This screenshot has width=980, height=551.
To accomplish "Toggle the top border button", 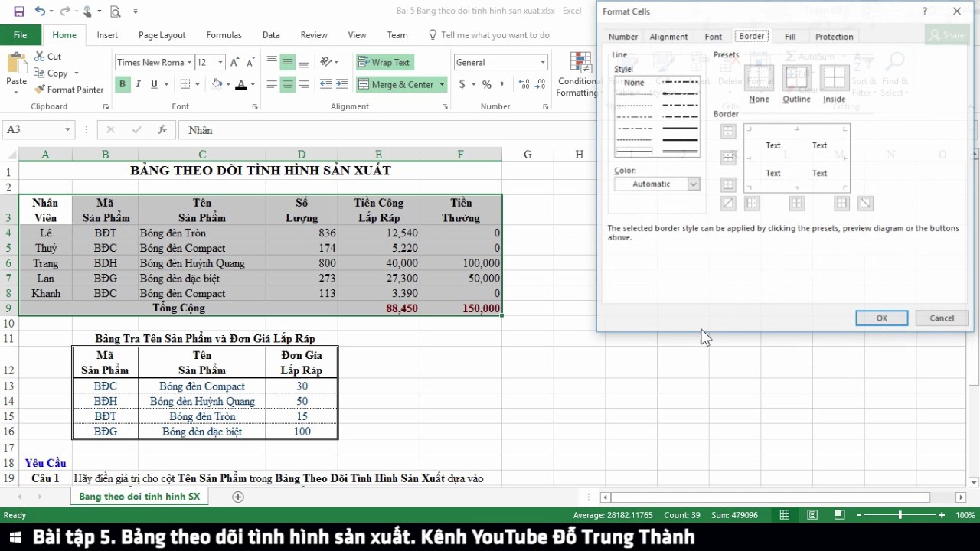I will [728, 132].
